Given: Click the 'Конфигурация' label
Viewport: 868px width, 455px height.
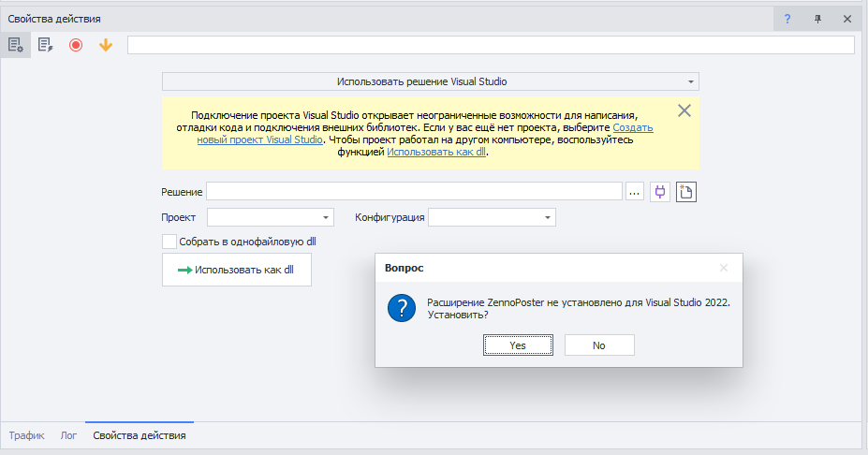Looking at the screenshot, I should point(390,217).
